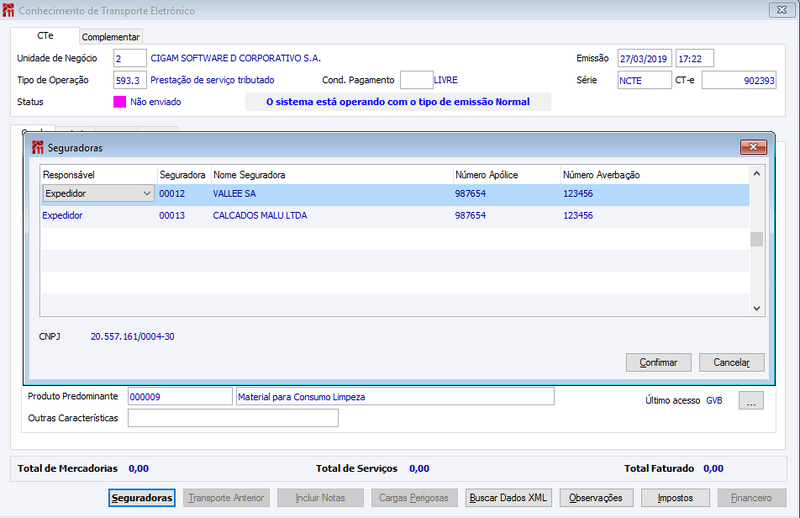Click the CT-e number field 902393
800x518 pixels.
coord(739,80)
